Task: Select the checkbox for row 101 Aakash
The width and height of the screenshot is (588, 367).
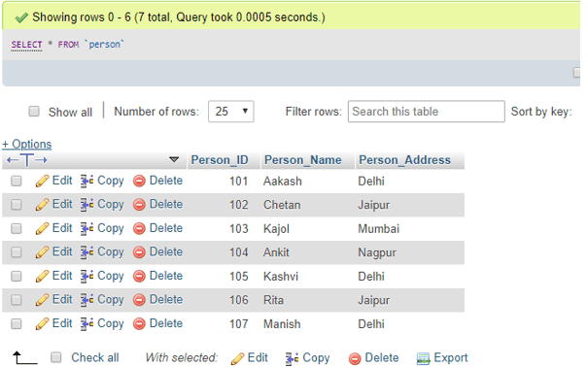Action: coord(17,181)
